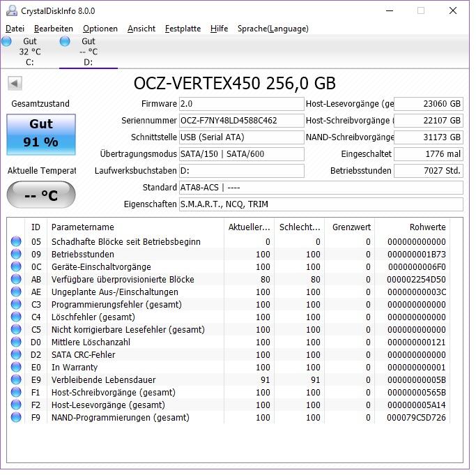Open the Festplatte menu
Viewport: 476px width, 475px height.
pyautogui.click(x=183, y=29)
